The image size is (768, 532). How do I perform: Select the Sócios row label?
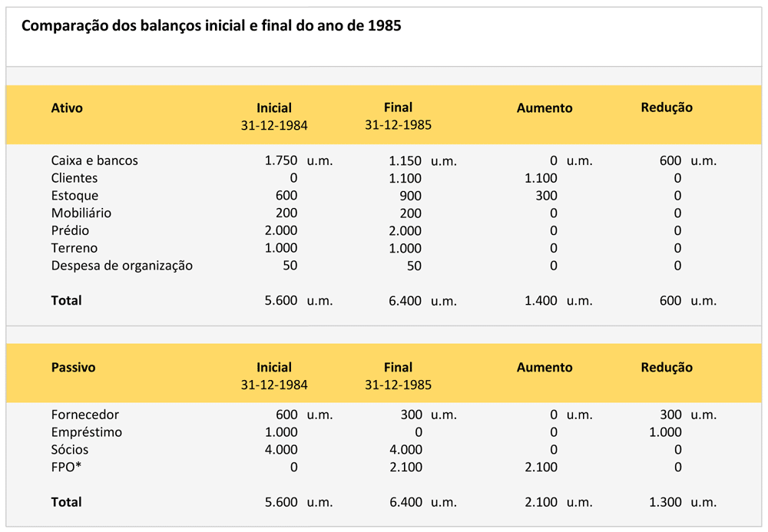tap(70, 450)
